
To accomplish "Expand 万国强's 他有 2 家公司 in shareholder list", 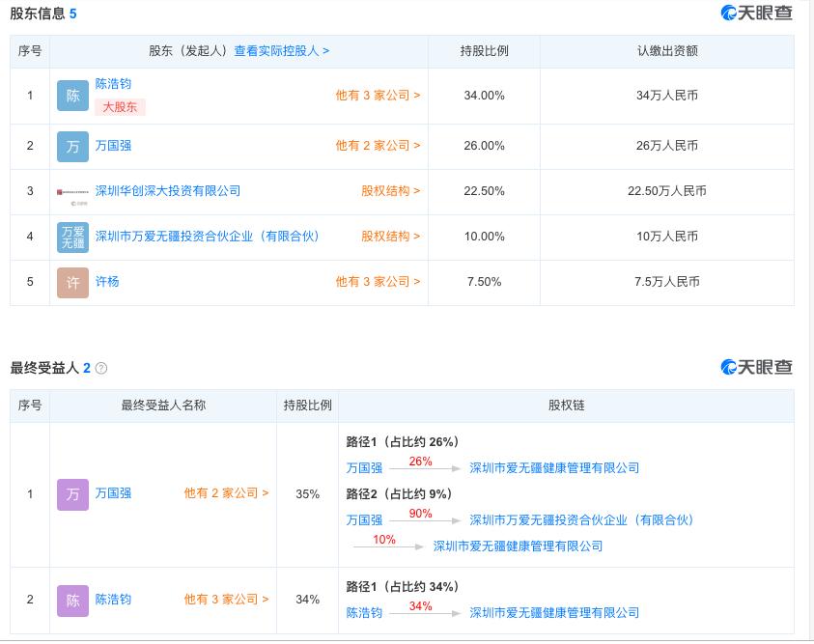I will (378, 146).
